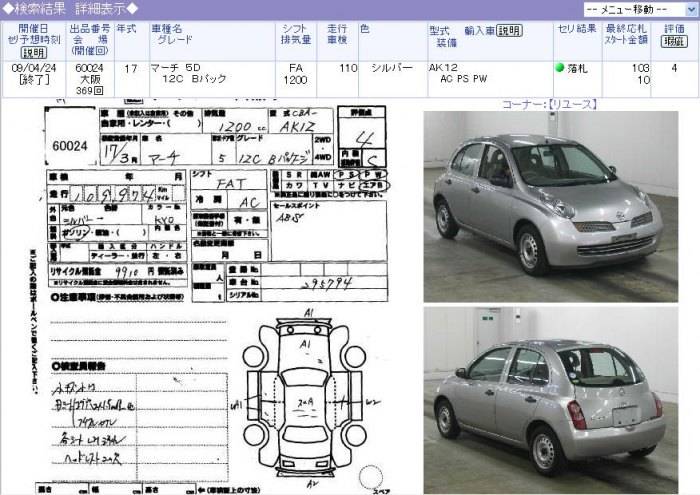
Task: Click the model year value 17
Action: [x=131, y=69]
